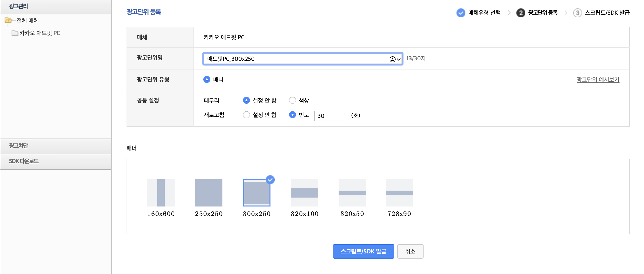Click the refresh frequency seconds input field
This screenshot has width=644, height=274.
(330, 116)
